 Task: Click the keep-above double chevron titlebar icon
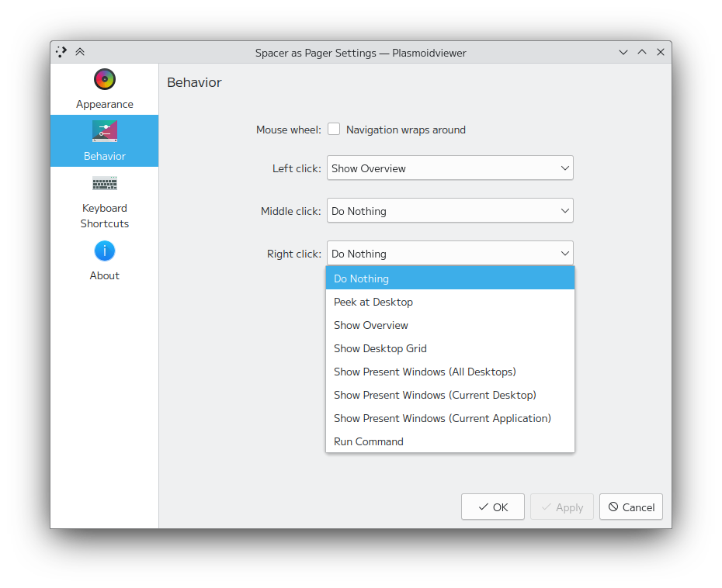click(80, 52)
